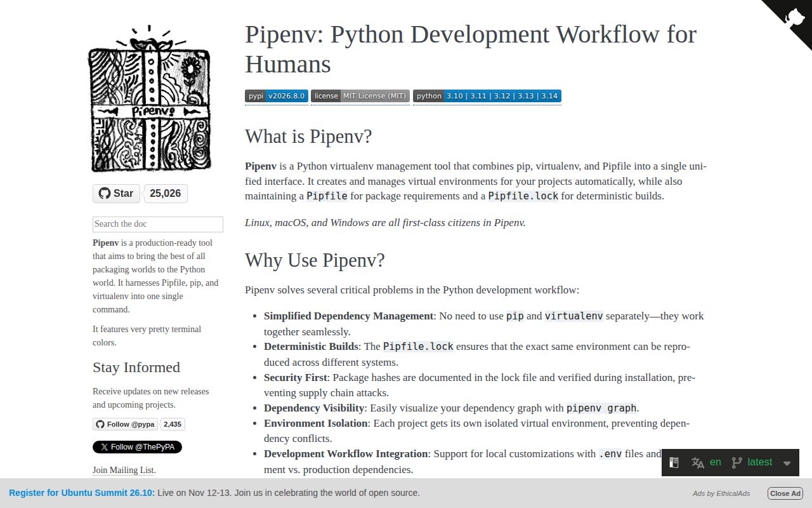Open the 'latest' version selector
Screen dimensions: 812x508
pyautogui.click(x=752, y=462)
